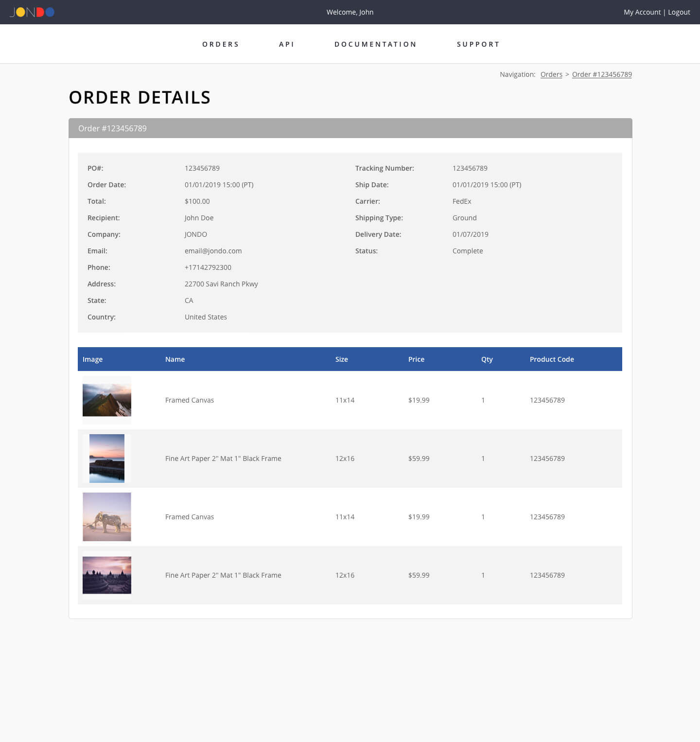Open the Orders menu item
This screenshot has height=742, width=700.
[221, 44]
